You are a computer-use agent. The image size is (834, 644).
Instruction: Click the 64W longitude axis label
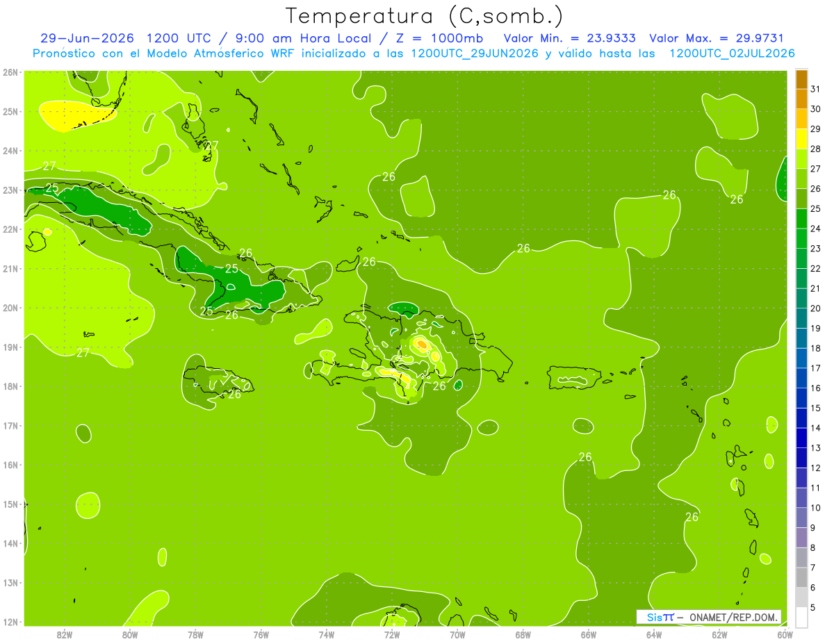654,634
